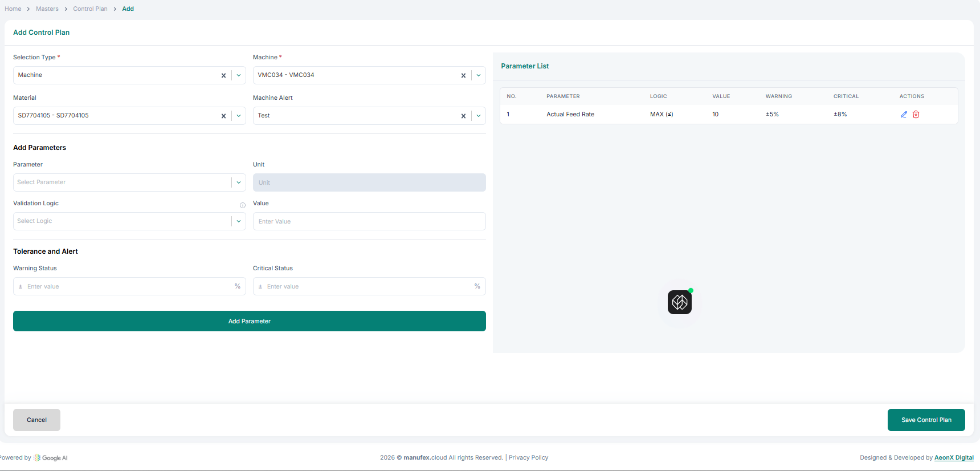Expand the Machine Alert dropdown

[479, 116]
